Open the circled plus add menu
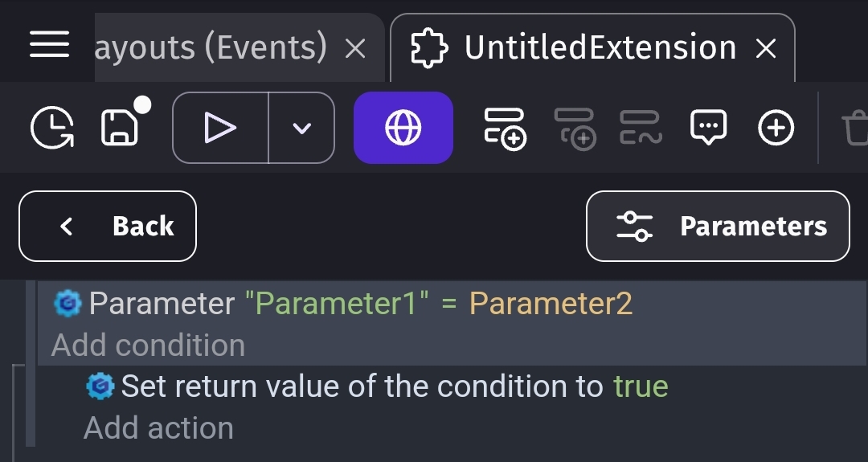Image resolution: width=868 pixels, height=462 pixels. point(776,128)
